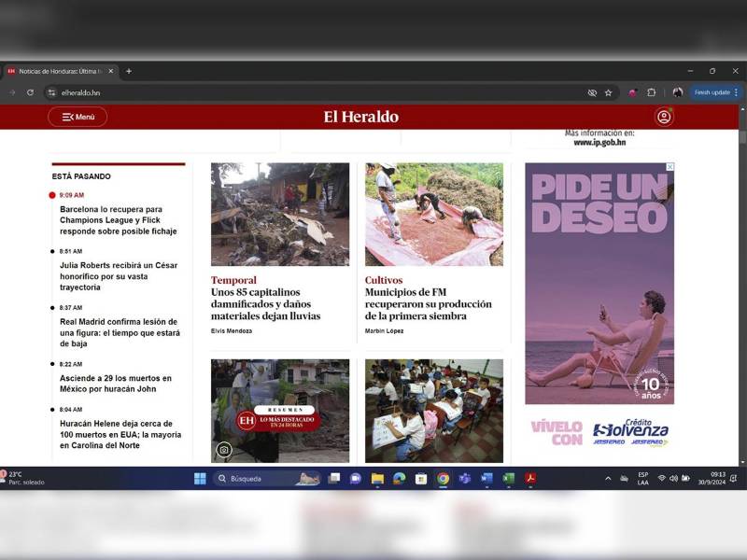Show hidden icons with the taskbar chevron

tap(607, 479)
